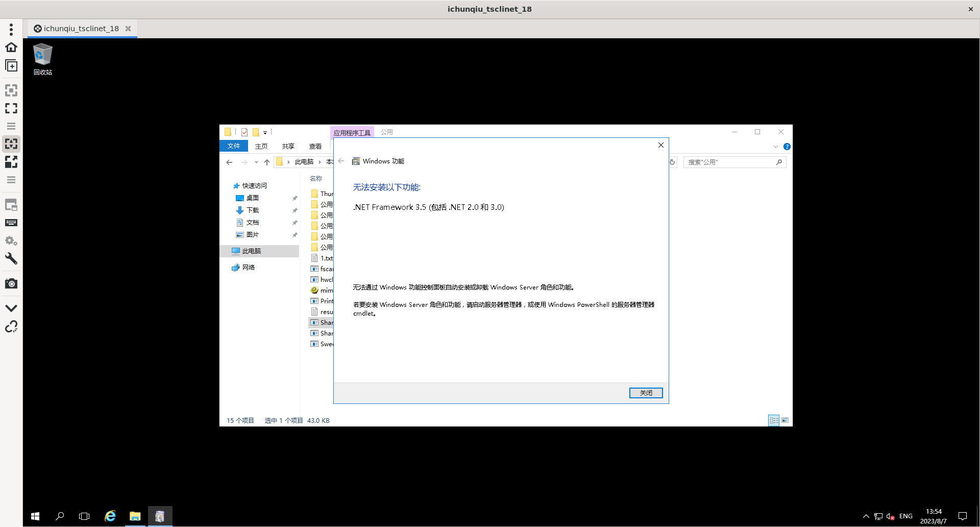
Task: Switch to large icons view layout
Action: click(785, 420)
